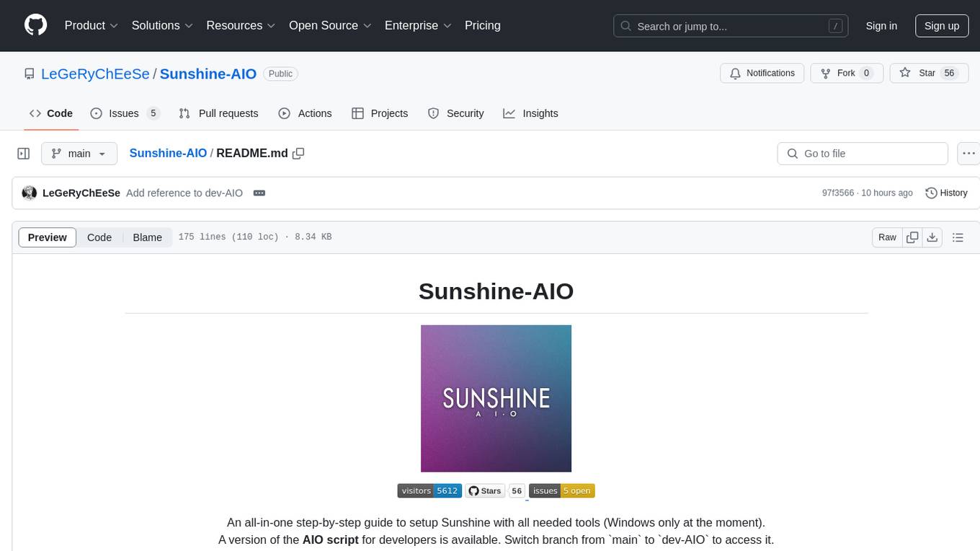Download the raw file
The image size is (980, 551).
932,237
